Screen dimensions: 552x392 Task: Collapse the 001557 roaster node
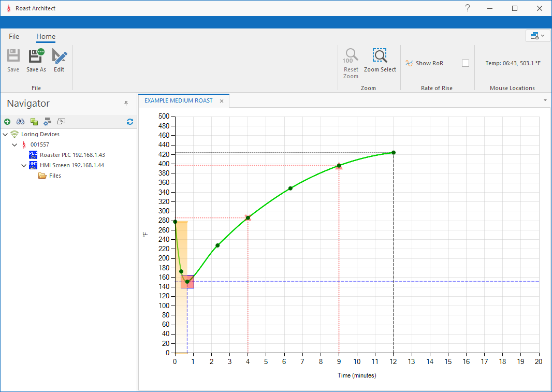(14, 145)
